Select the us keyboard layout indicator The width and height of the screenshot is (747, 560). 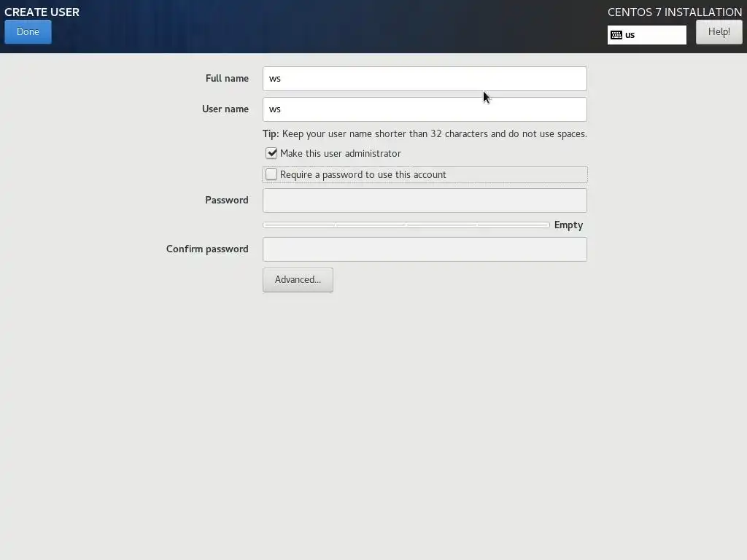click(646, 35)
